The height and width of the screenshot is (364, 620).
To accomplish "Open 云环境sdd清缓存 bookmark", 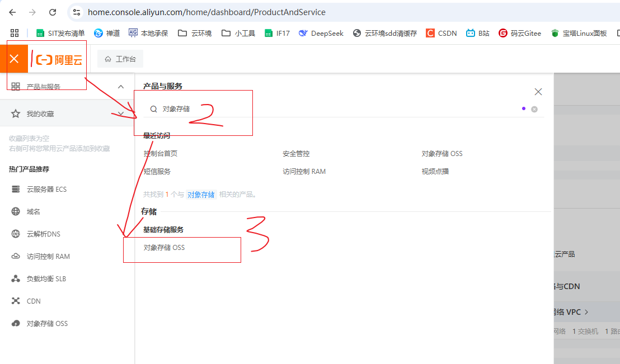I will tap(385, 33).
